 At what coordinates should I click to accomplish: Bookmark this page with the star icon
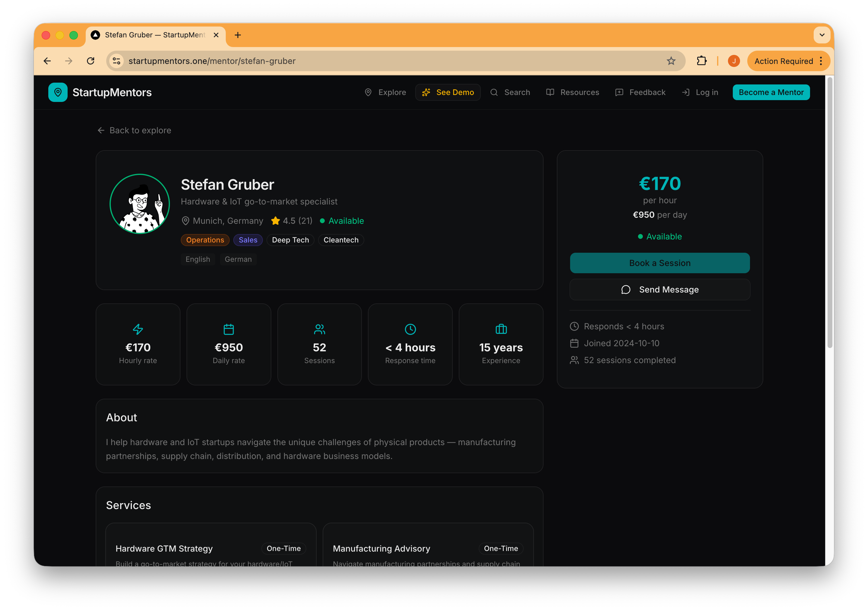(671, 61)
